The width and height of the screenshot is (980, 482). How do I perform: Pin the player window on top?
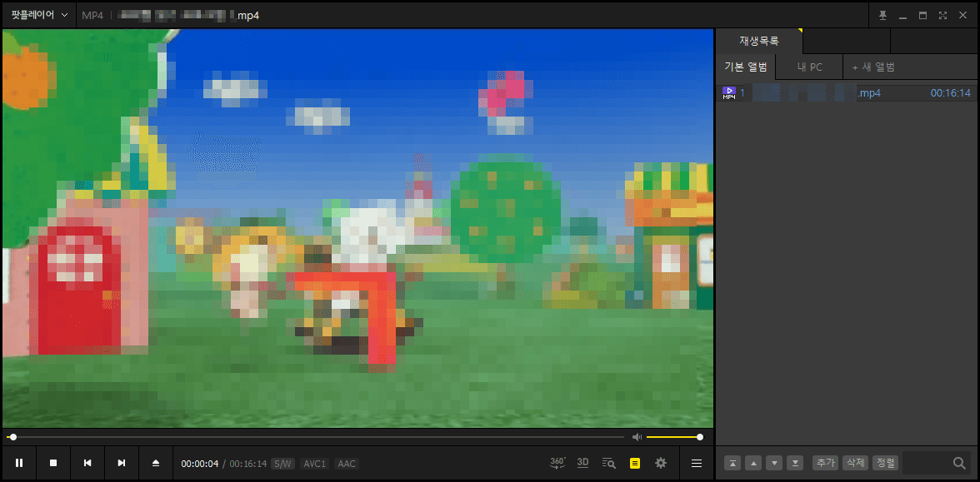point(882,16)
